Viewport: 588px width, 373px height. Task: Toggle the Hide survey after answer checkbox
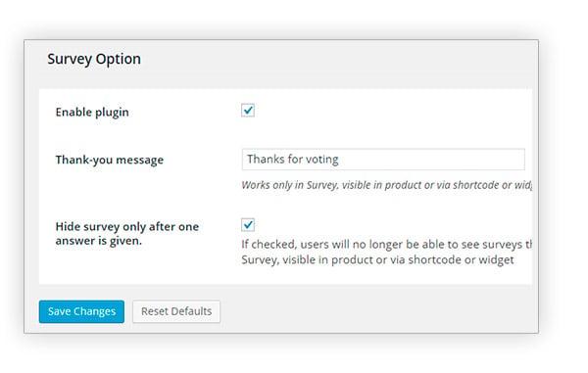(x=248, y=225)
